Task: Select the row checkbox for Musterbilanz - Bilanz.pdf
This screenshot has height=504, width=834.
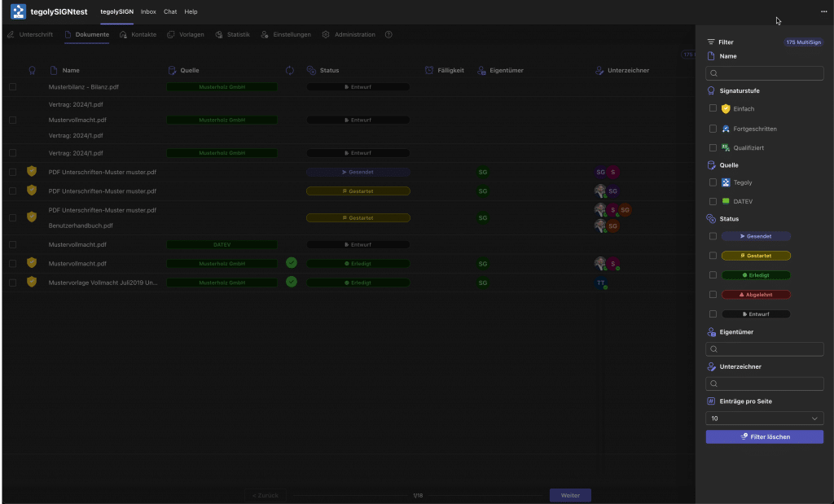Action: tap(12, 86)
